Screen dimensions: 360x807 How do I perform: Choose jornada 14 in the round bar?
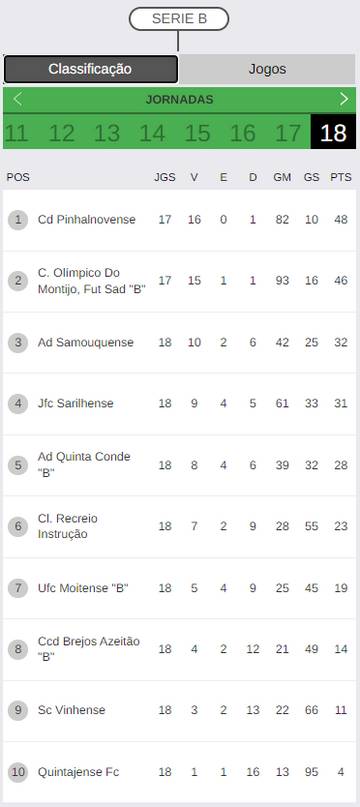click(x=152, y=133)
